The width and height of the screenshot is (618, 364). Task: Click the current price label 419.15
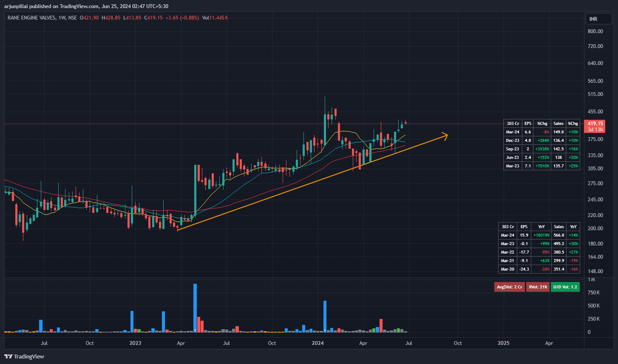click(595, 124)
